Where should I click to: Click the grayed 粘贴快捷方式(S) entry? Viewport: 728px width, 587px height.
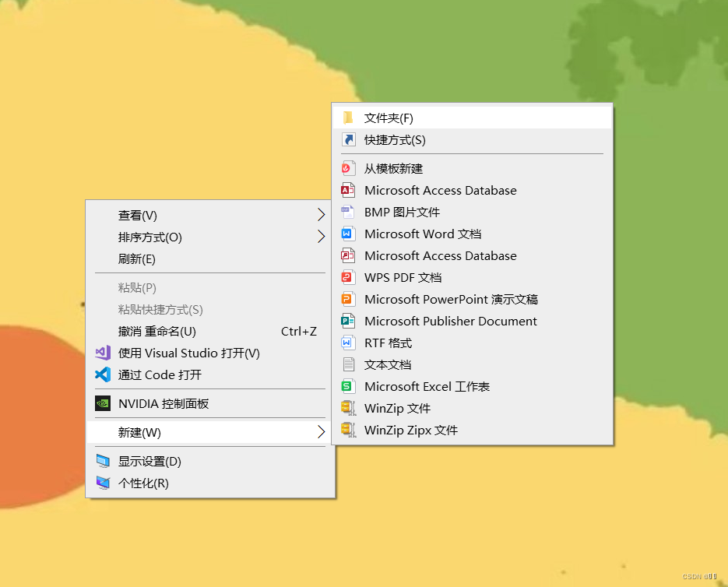(210, 310)
